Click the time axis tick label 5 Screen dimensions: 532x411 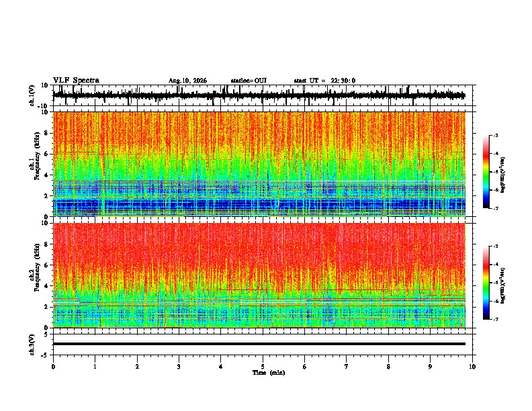point(263,367)
